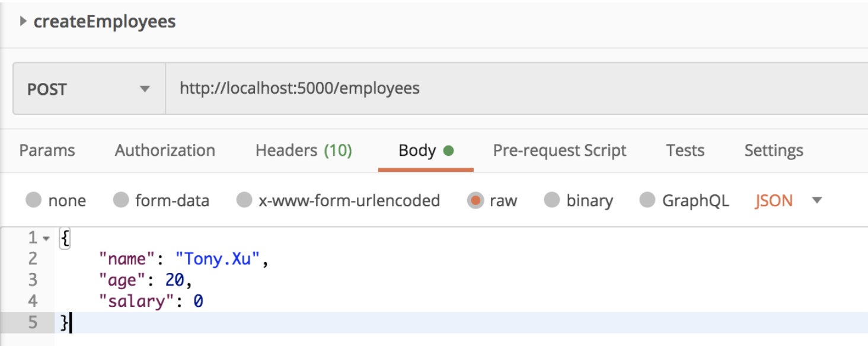Select the none body type radio
This screenshot has height=346, width=868.
coord(34,201)
